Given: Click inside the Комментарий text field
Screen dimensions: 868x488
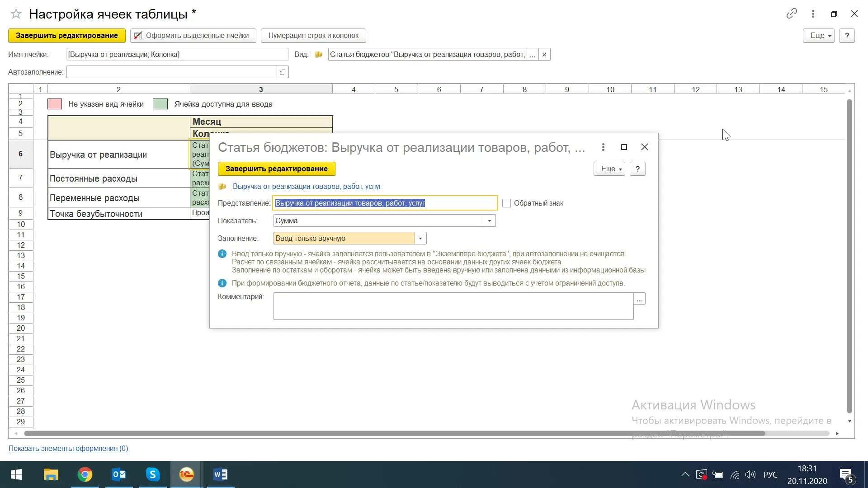Looking at the screenshot, I should 453,306.
